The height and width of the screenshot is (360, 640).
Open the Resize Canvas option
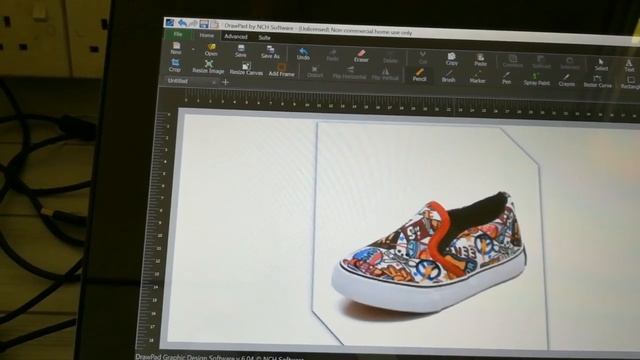tap(246, 68)
